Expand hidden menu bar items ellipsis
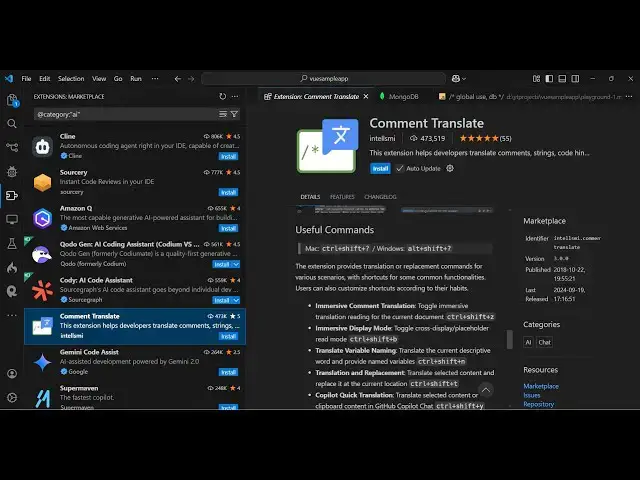640x480 pixels. click(155, 79)
